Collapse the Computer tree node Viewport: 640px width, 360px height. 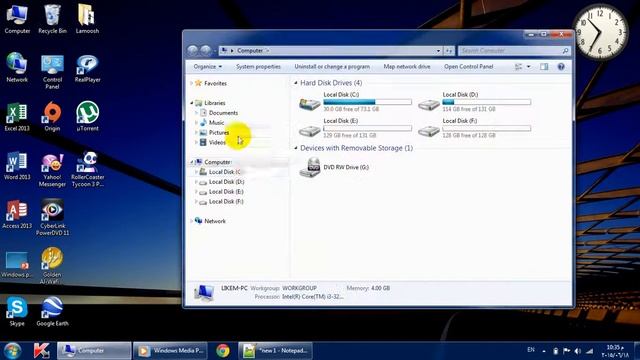[x=191, y=162]
